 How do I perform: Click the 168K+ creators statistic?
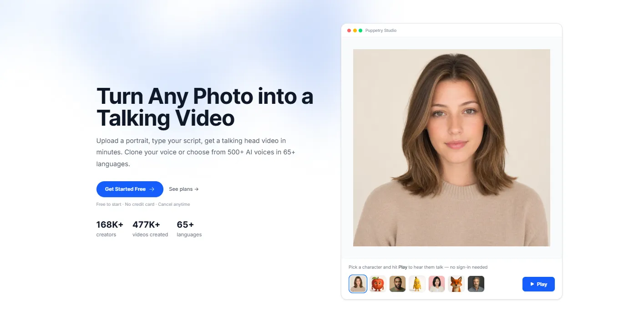tap(110, 229)
